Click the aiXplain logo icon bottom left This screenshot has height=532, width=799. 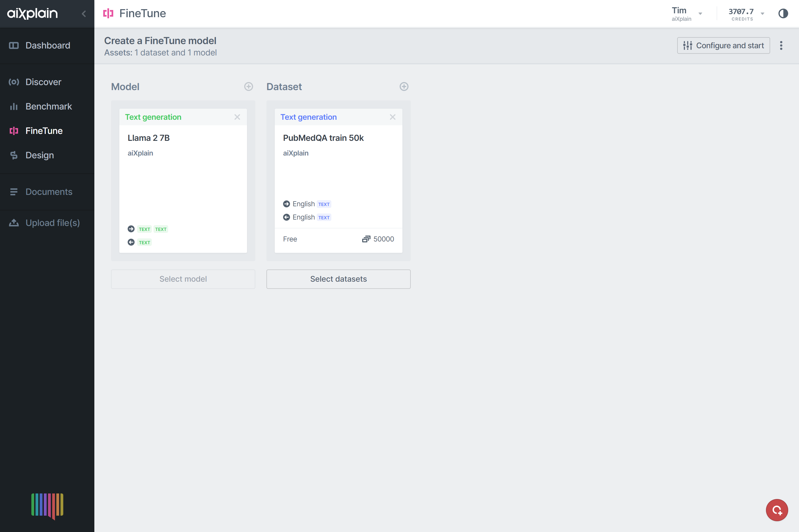pyautogui.click(x=47, y=506)
